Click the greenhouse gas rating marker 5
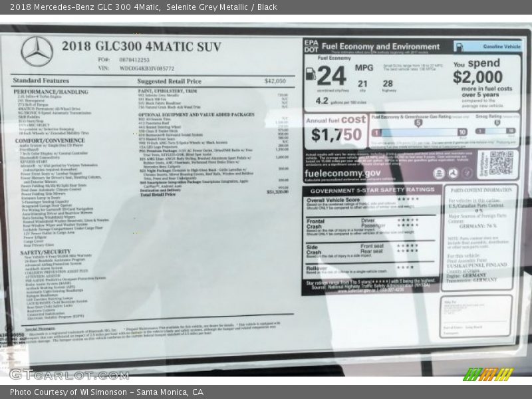 point(418,123)
